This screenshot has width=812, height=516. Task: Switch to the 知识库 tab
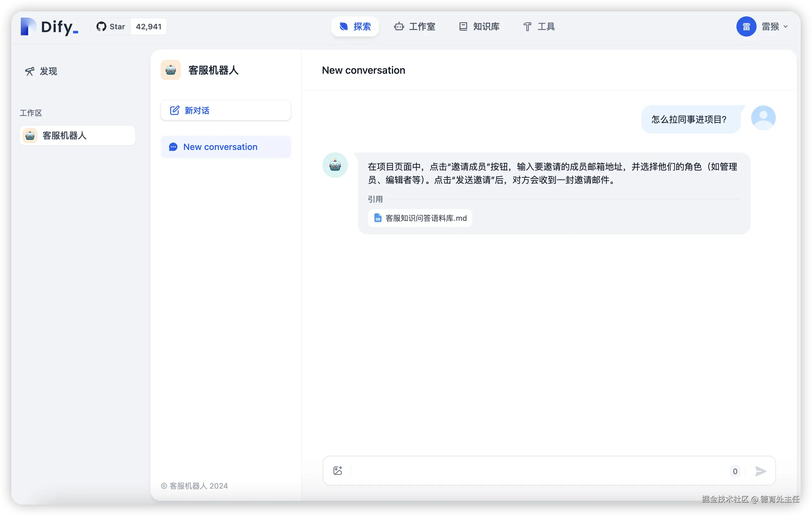[479, 26]
